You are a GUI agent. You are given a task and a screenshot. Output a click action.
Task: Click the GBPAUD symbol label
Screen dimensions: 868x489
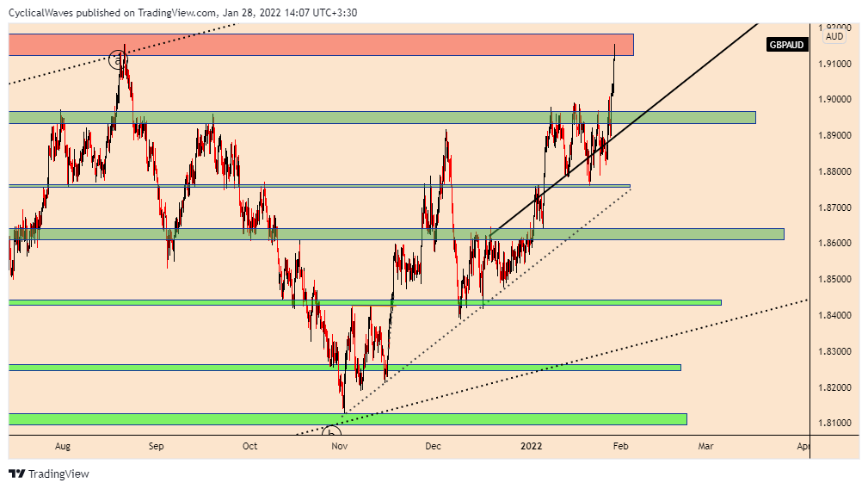coord(786,45)
